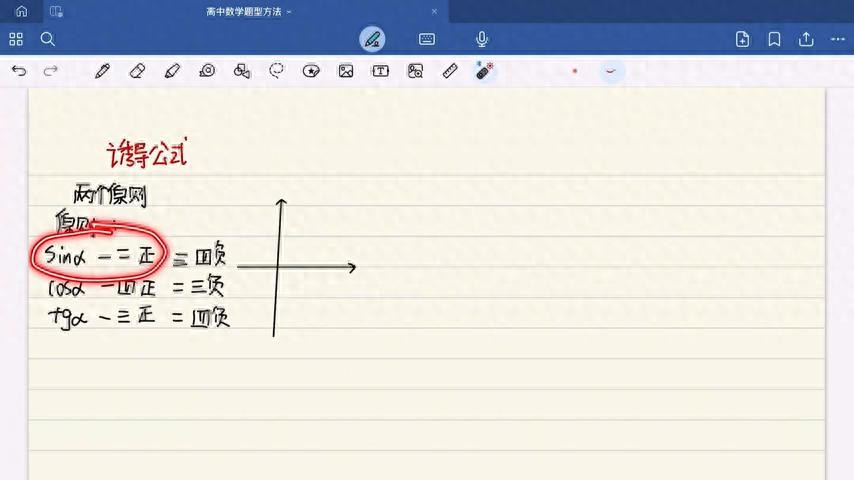Pick the Ruler tool
This screenshot has height=480, width=854.
pos(450,71)
